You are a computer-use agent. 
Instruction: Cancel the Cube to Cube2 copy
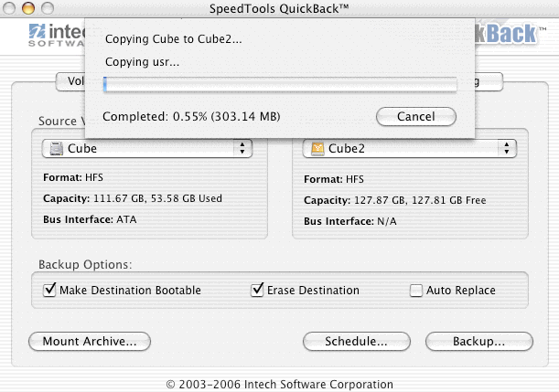click(416, 116)
